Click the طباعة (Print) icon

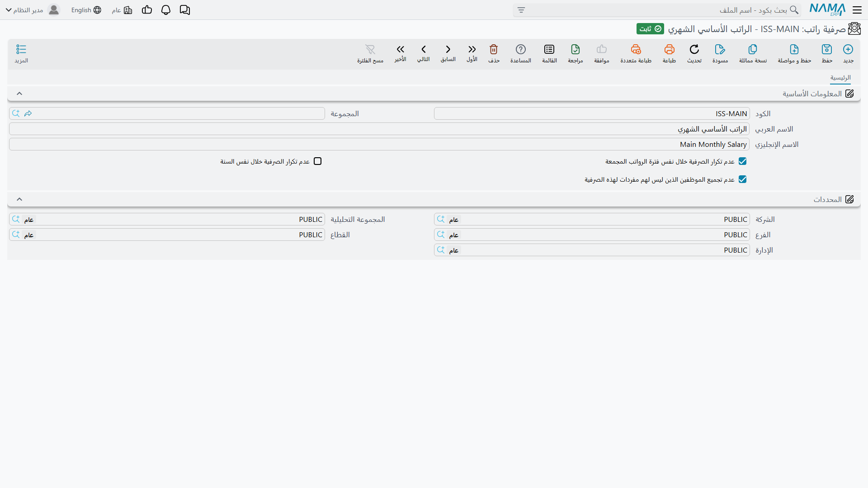[x=669, y=49]
